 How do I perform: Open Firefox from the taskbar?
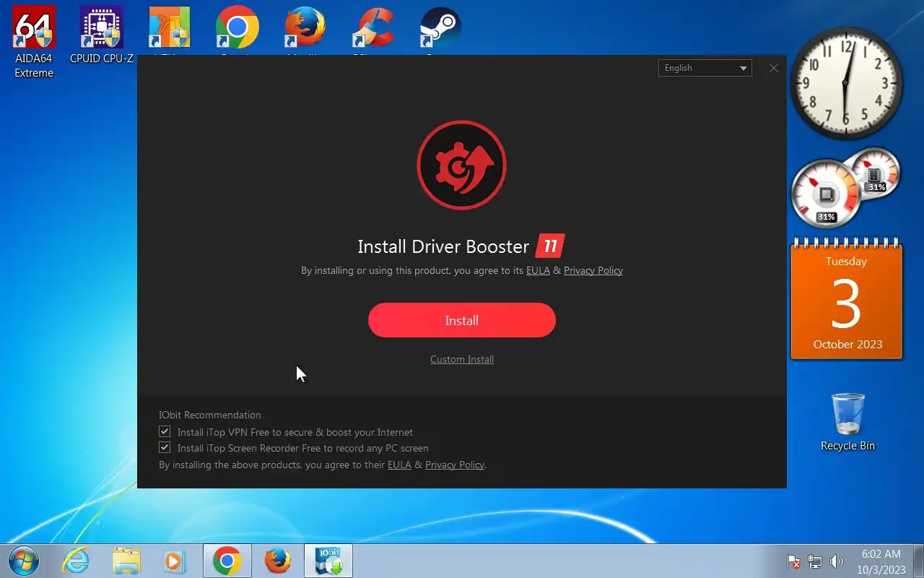coord(277,561)
